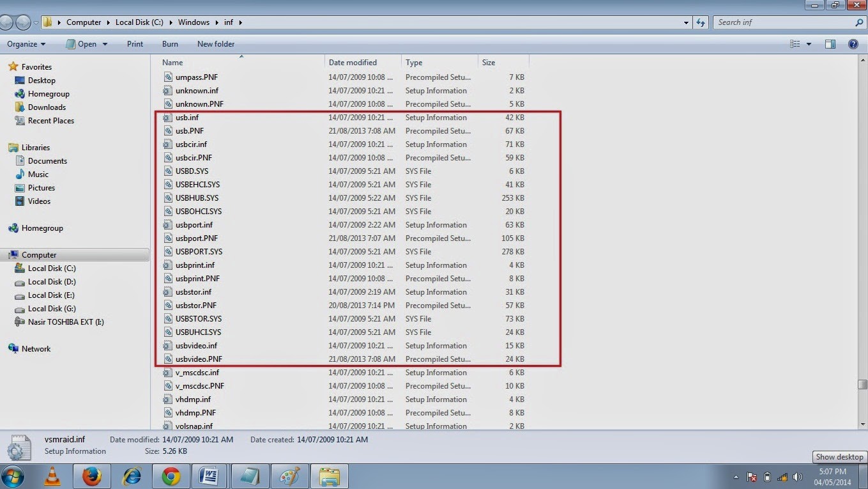Image resolution: width=868 pixels, height=489 pixels.
Task: Click the refresh button beside address bar
Action: (x=701, y=22)
